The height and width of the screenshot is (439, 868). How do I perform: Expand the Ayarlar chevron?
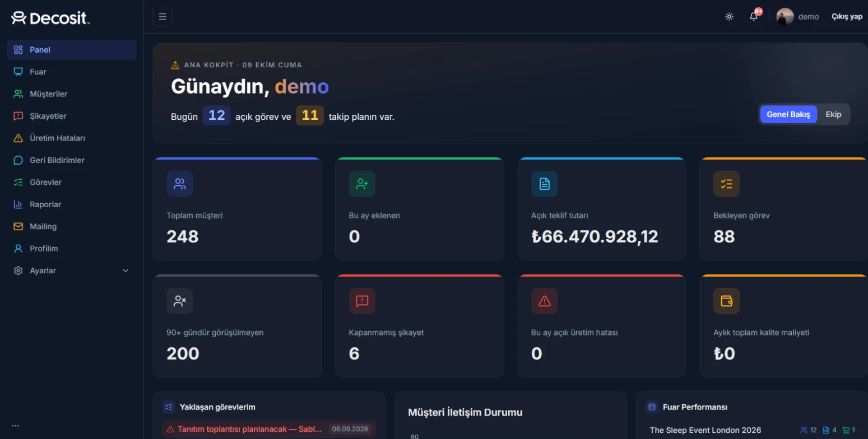pyautogui.click(x=126, y=270)
